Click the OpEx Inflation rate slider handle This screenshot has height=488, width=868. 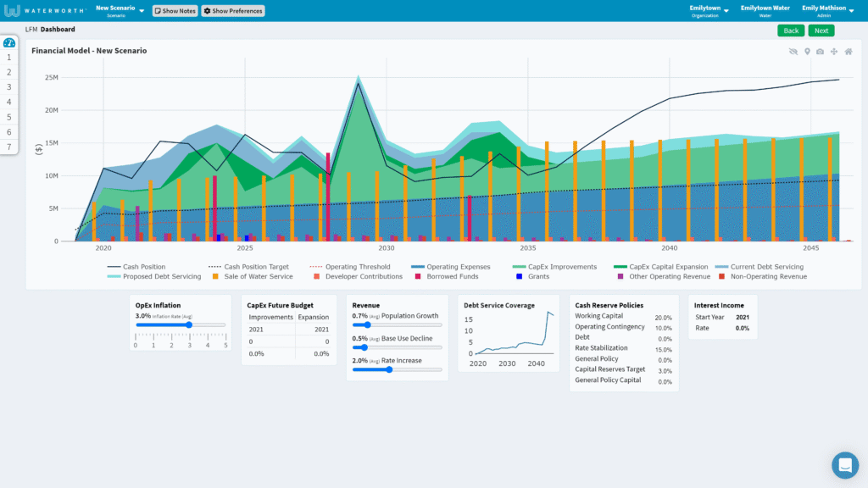[x=189, y=324]
